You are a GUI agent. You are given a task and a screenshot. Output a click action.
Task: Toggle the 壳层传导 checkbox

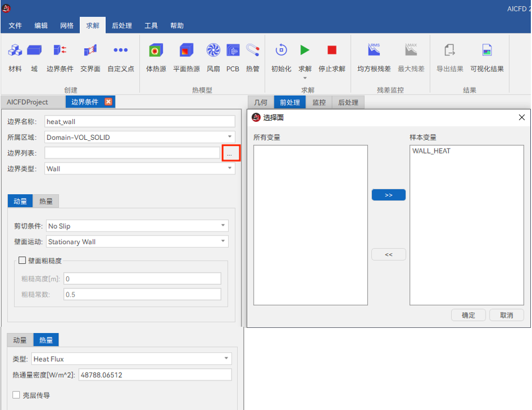(16, 395)
